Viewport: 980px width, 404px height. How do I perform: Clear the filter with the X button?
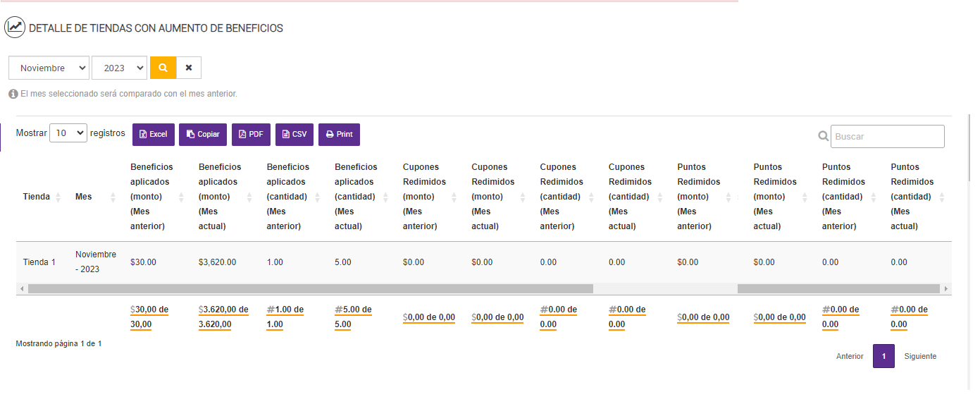point(189,68)
